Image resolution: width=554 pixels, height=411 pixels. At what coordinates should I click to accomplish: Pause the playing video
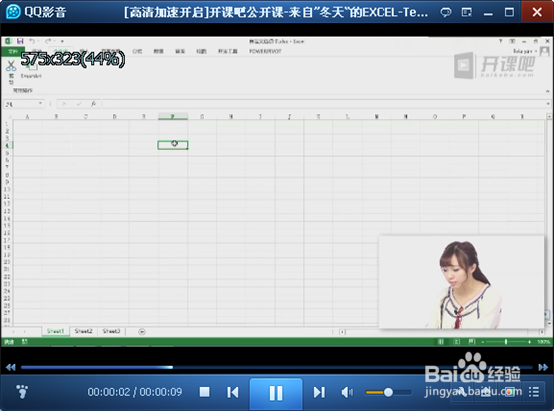coord(276,393)
